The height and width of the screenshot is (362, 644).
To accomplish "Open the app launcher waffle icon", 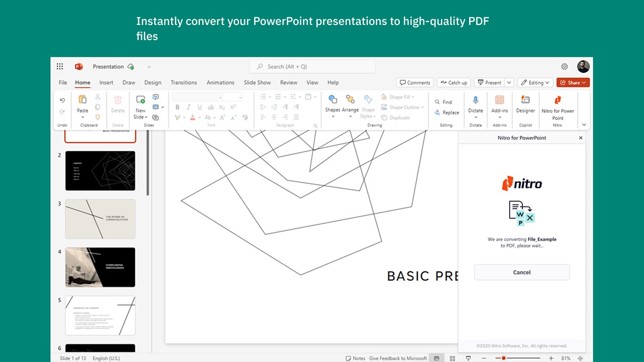I will click(x=60, y=66).
